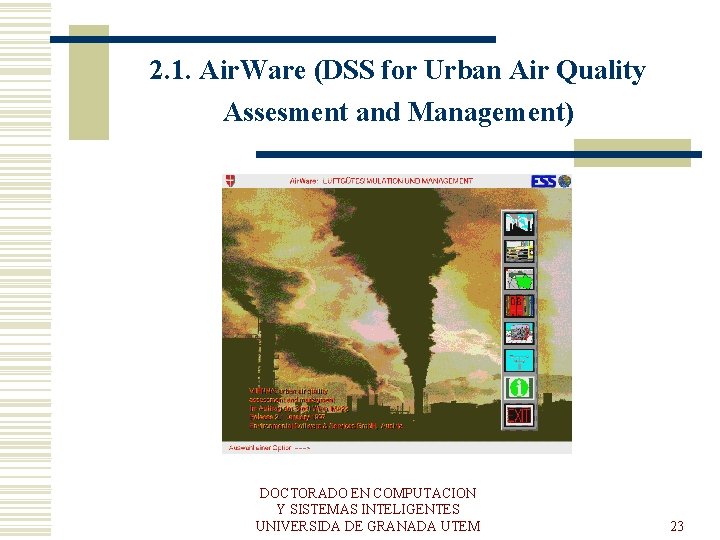The image size is (720, 540).
Task: Select the green city map icon
Action: (519, 279)
